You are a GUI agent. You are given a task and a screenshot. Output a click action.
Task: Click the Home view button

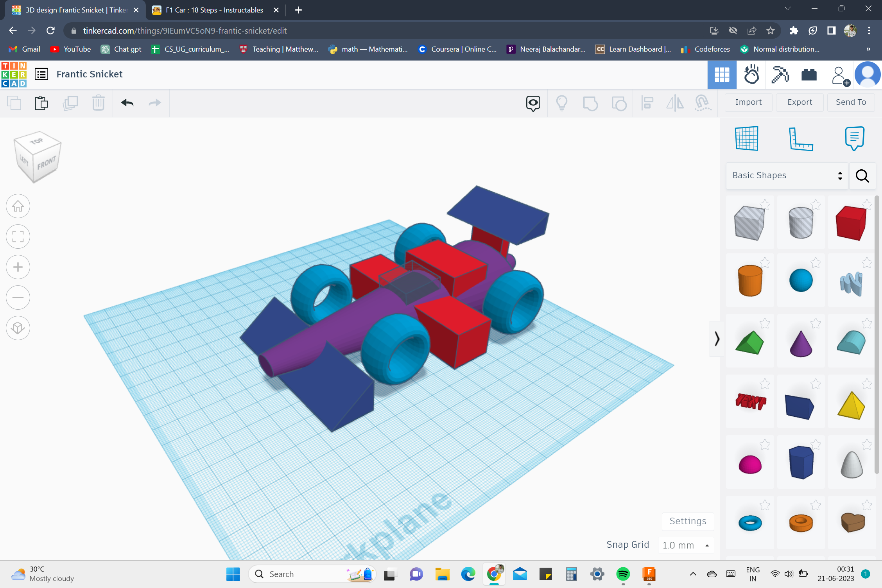(x=18, y=206)
